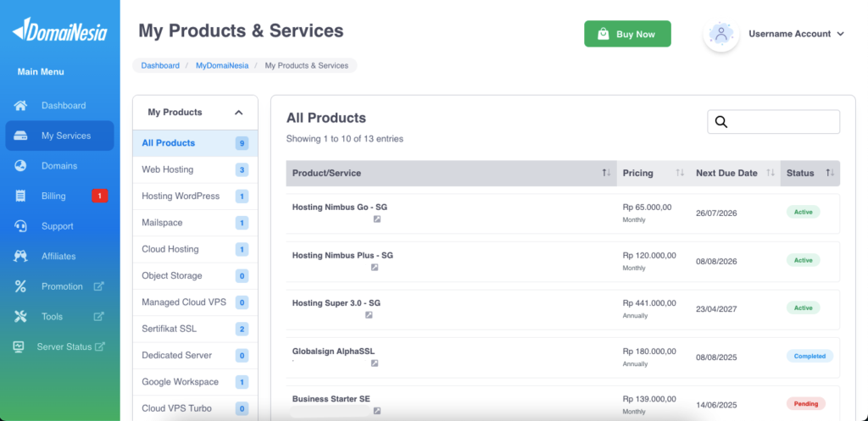Click the Server Status monitor icon
Viewport: 868px width, 421px height.
[19, 346]
